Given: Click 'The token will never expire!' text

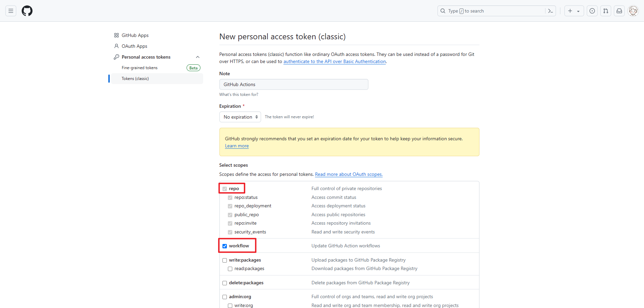Looking at the screenshot, I should point(289,117).
